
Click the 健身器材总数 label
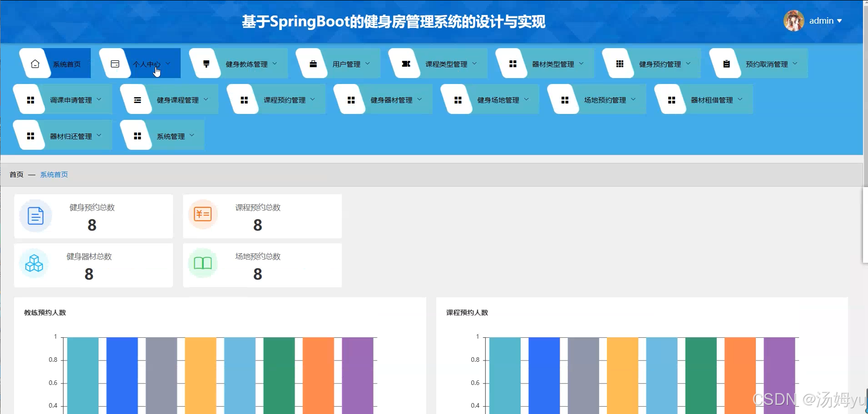[x=89, y=256]
